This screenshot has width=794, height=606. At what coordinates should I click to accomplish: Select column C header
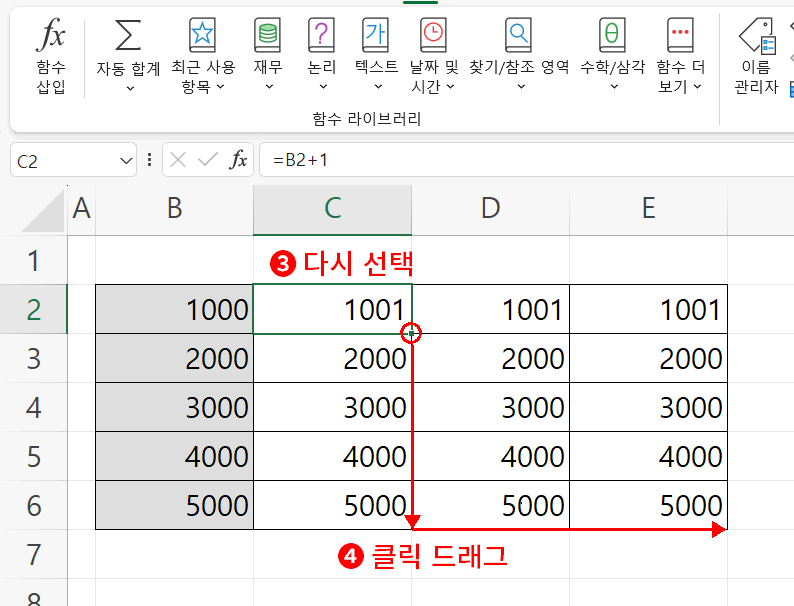[x=332, y=210]
